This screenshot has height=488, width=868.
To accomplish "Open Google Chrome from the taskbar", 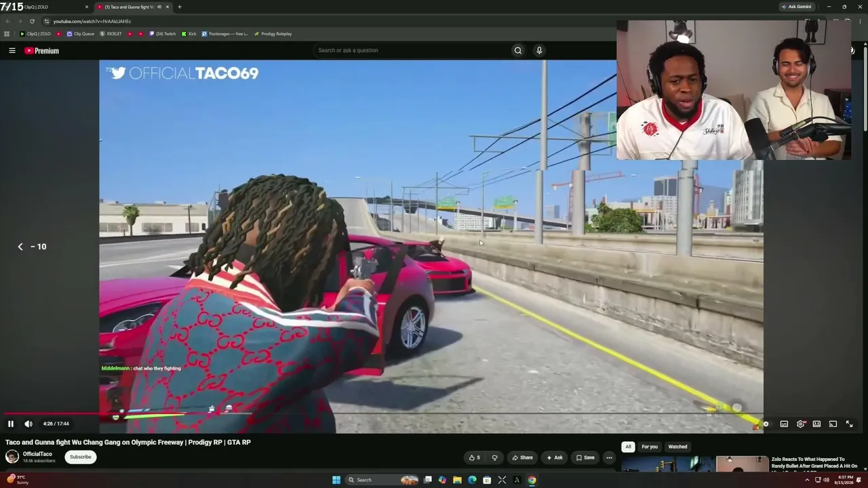I will click(x=532, y=480).
